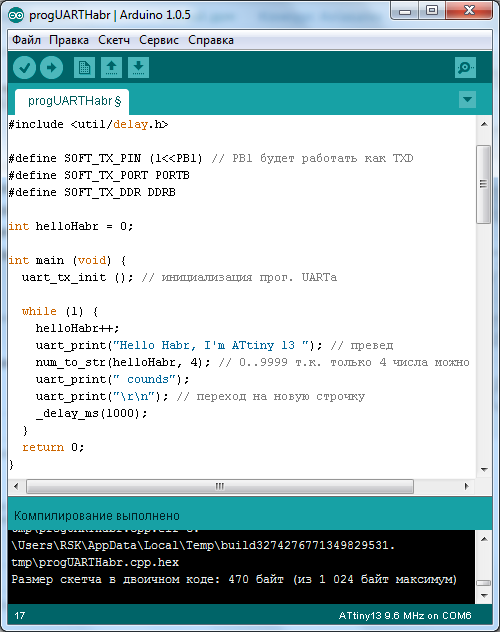Click the horizontal scroll left arrow
Image resolution: width=500 pixels, height=632 pixels.
(16, 486)
